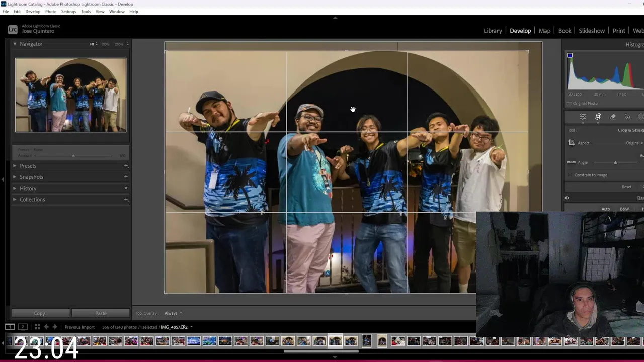Open the Develop menu
644x362 pixels.
[x=33, y=11]
